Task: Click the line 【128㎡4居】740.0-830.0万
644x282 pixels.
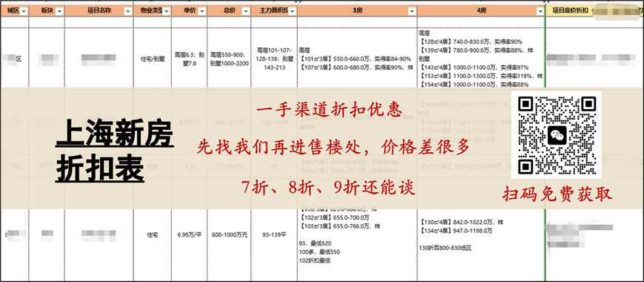Action: click(471, 42)
